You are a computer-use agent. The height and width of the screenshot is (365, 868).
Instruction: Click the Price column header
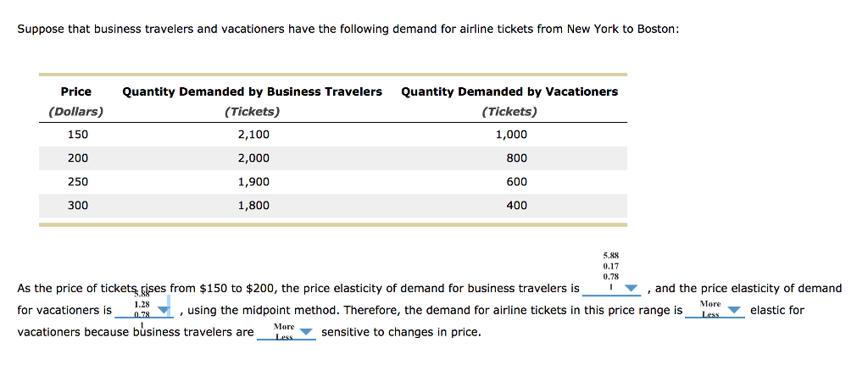point(76,91)
